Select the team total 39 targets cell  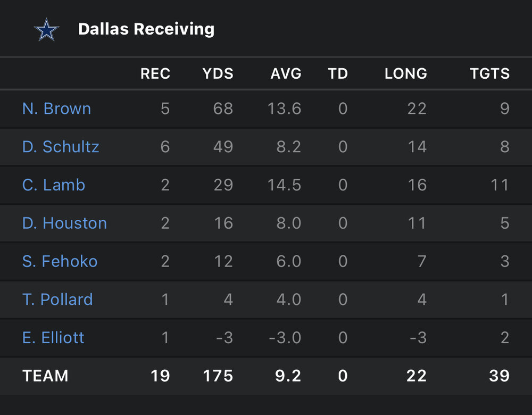498,376
